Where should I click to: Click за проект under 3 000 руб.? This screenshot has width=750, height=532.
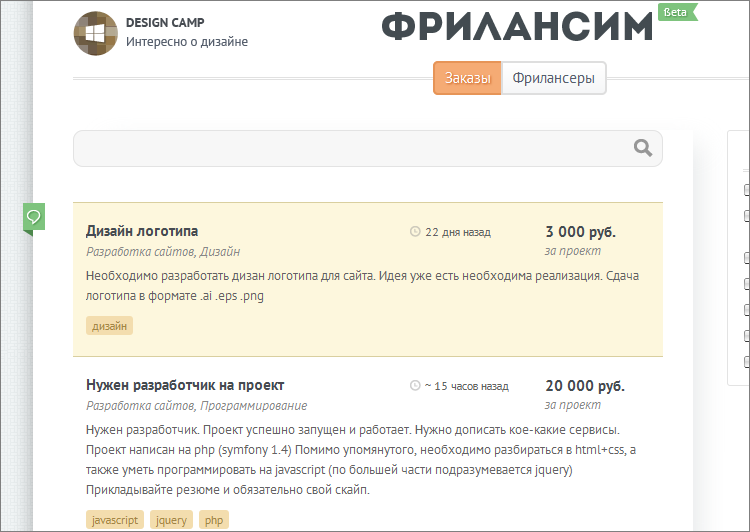[x=573, y=251]
